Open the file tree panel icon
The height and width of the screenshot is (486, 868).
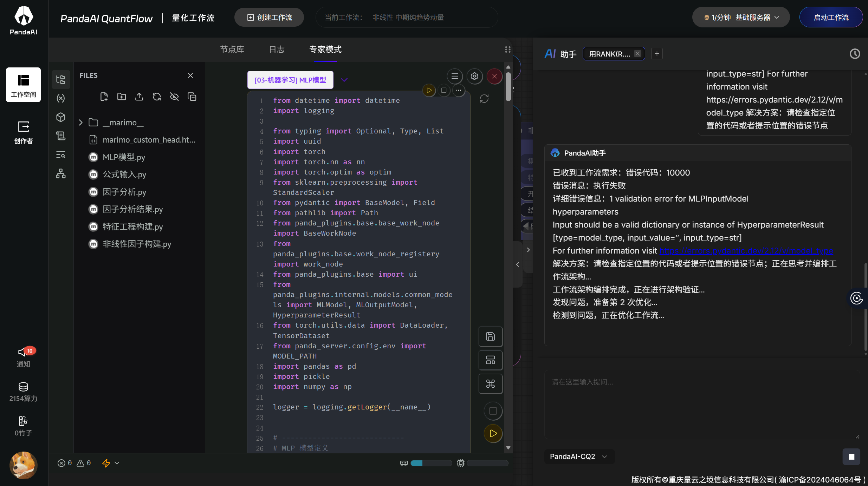(x=61, y=79)
